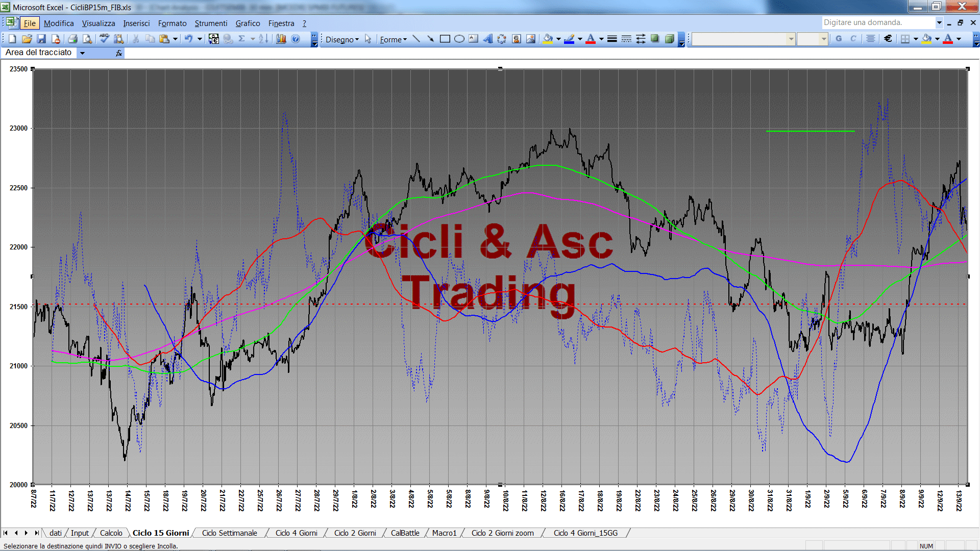Toggle Italic (C) formatting
Viewport: 980px width, 551px height.
click(x=853, y=39)
